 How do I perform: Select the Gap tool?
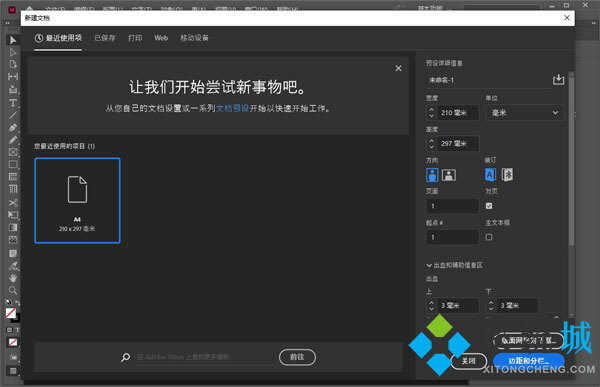point(13,77)
